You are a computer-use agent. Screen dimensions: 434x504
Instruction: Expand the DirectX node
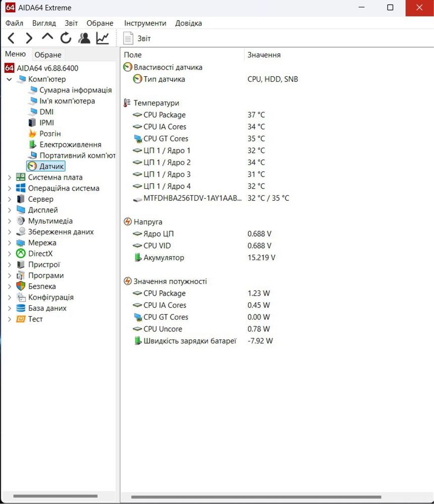9,254
